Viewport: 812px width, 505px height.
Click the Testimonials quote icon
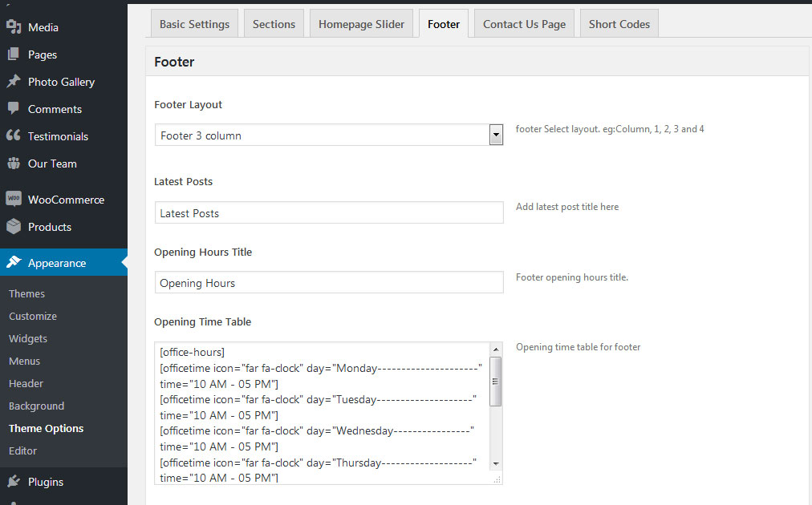(x=14, y=135)
